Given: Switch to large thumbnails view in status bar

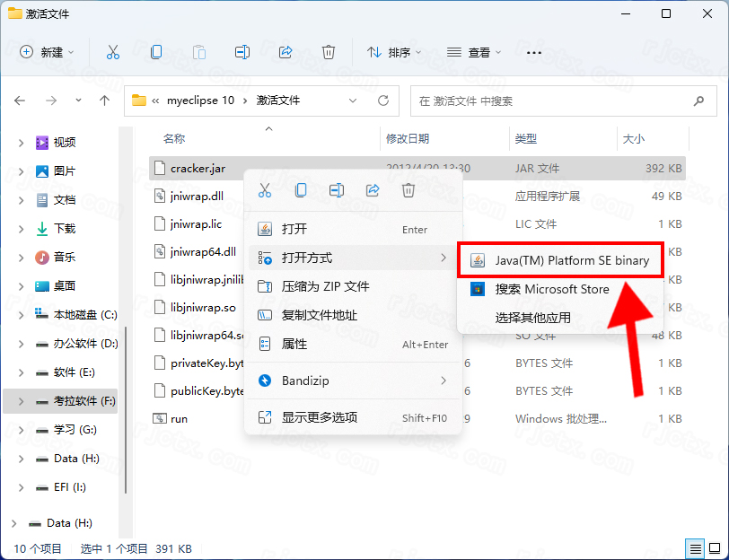Looking at the screenshot, I should (714, 548).
